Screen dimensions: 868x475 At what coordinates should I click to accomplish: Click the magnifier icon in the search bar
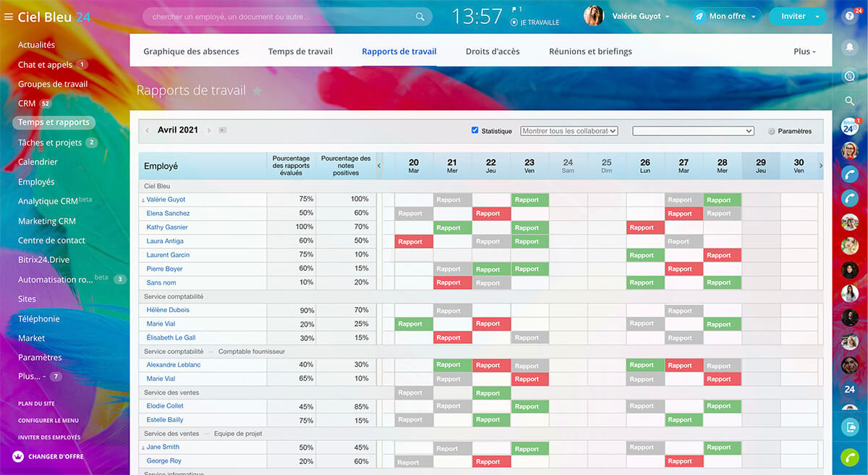pos(420,17)
